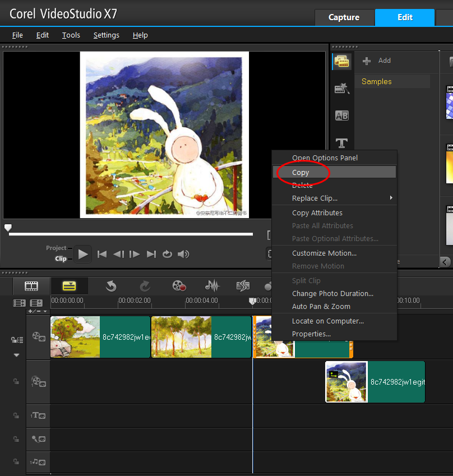Select the second forest clip on video track
Viewport: 453px width, 476px height.
201,336
